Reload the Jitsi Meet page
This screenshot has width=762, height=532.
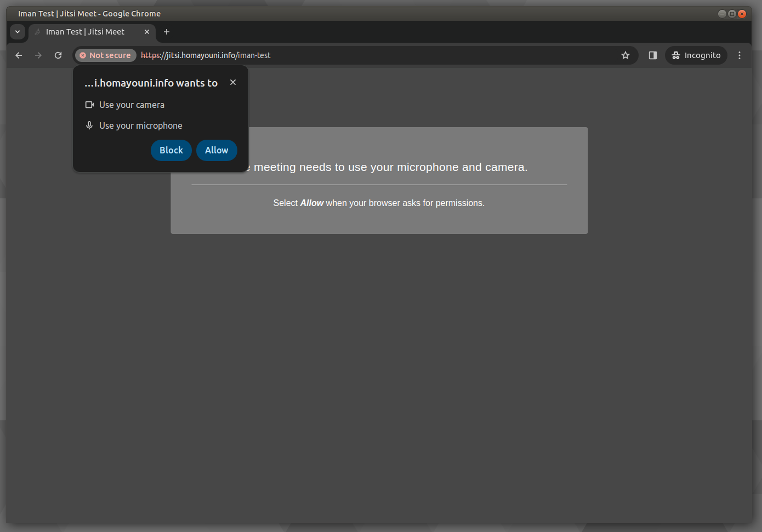tap(58, 55)
